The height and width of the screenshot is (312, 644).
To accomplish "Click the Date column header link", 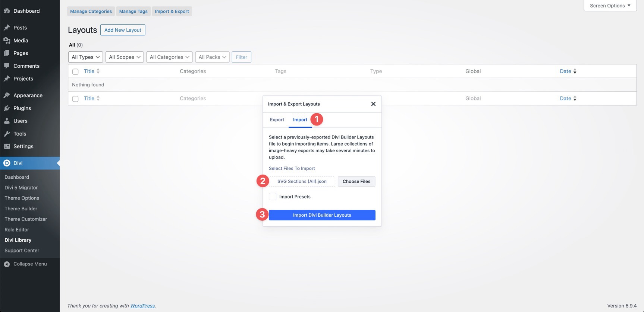I will [565, 71].
